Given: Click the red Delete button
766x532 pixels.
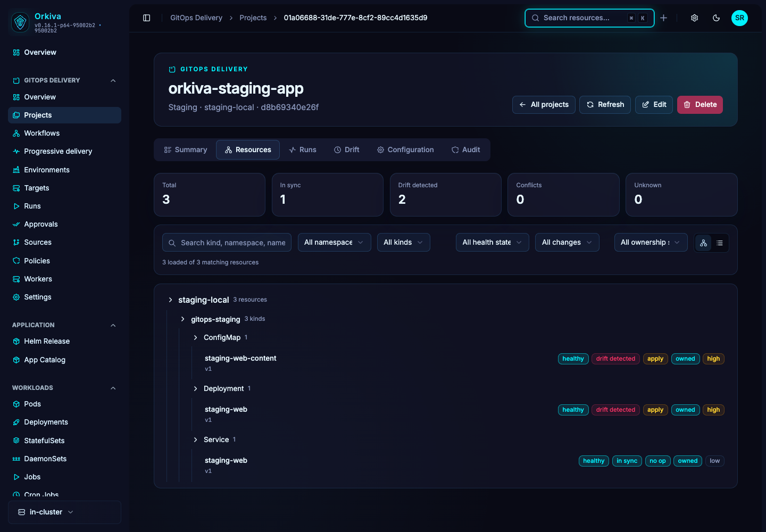Looking at the screenshot, I should coord(700,105).
